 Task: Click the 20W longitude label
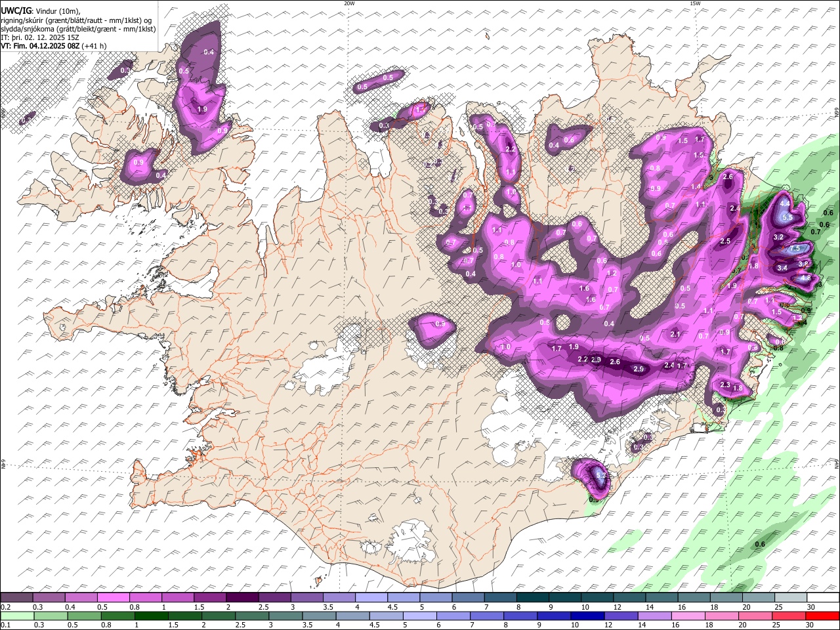coord(349,3)
